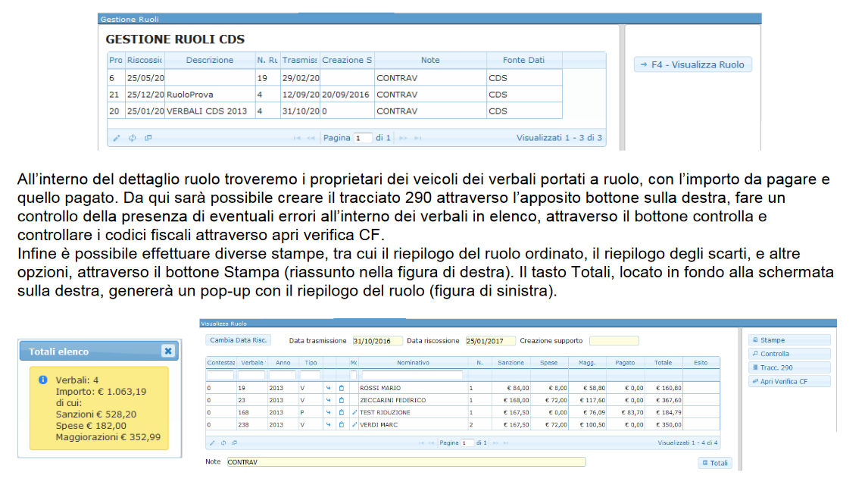868x494 pixels.
Task: Click column chooser icon in Visualizza Ruolo pager
Action: point(235,443)
